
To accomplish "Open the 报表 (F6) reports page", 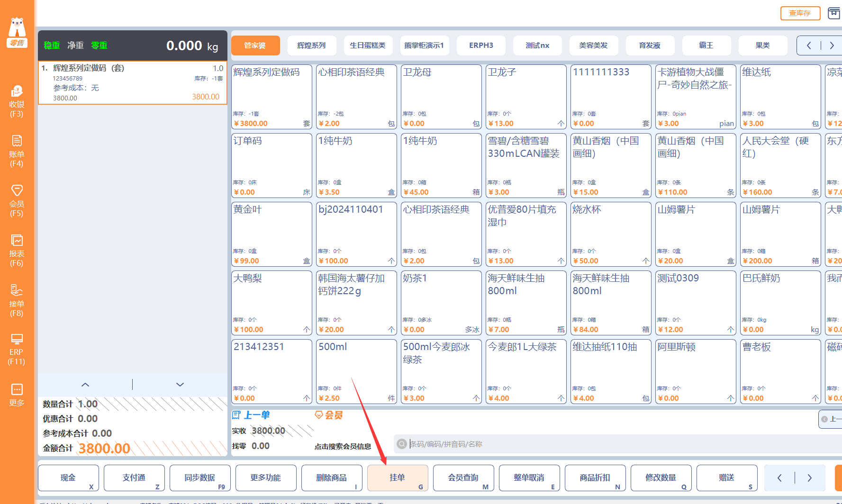I will (x=17, y=251).
